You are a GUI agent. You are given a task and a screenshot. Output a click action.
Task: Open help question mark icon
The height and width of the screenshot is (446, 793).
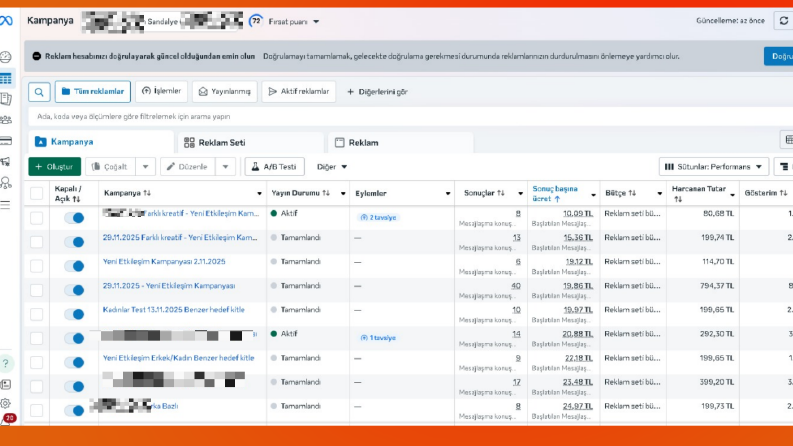pos(6,363)
